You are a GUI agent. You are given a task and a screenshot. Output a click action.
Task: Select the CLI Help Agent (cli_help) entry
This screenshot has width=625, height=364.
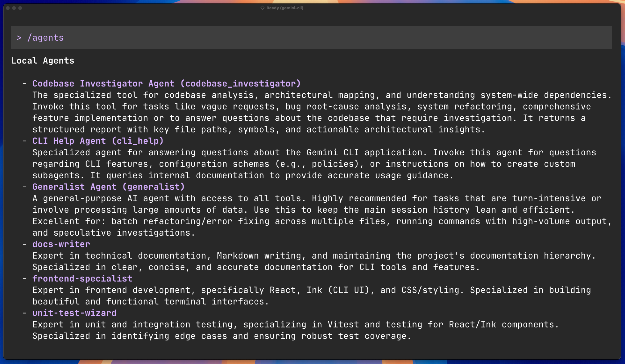98,141
